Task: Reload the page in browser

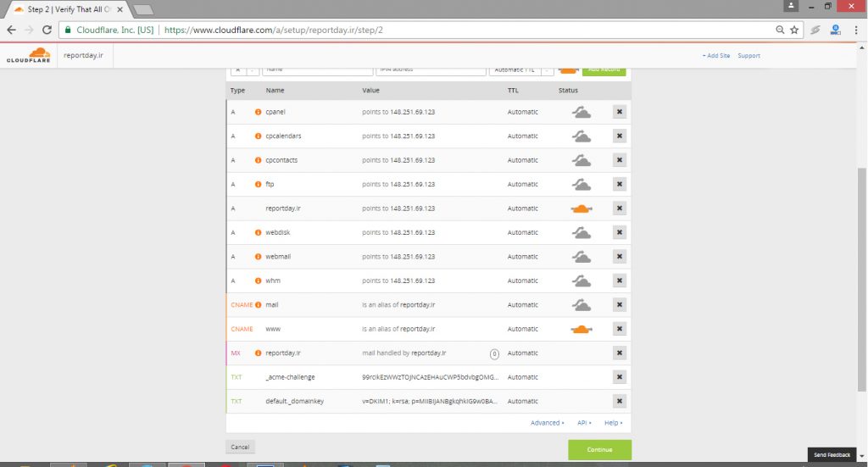Action: [47, 30]
